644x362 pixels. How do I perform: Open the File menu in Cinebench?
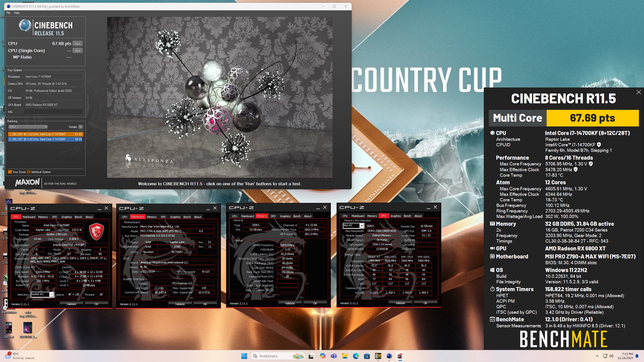tap(9, 13)
